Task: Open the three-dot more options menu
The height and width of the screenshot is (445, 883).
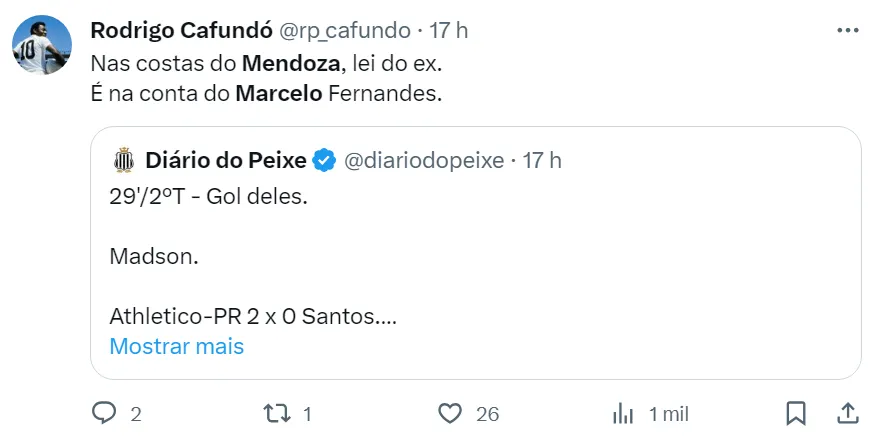Action: [847, 30]
